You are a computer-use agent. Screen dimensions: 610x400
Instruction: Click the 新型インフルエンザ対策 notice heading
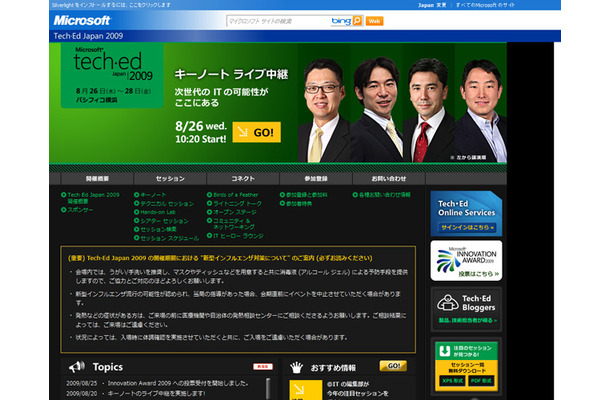pyautogui.click(x=220, y=258)
